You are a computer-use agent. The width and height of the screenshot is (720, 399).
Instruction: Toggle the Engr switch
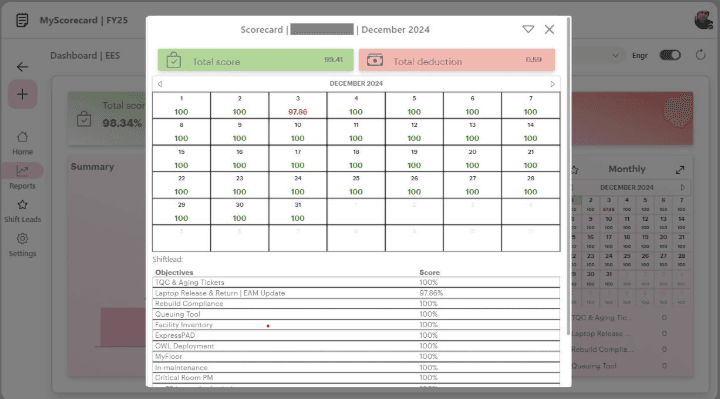(x=670, y=55)
